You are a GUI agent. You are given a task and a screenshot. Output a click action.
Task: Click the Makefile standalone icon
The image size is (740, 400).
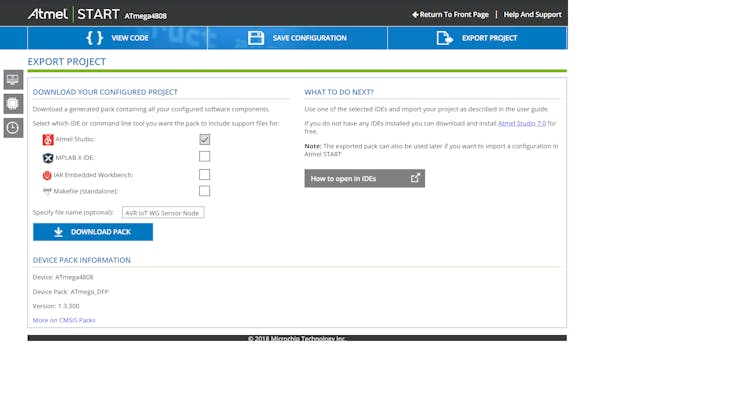[47, 191]
